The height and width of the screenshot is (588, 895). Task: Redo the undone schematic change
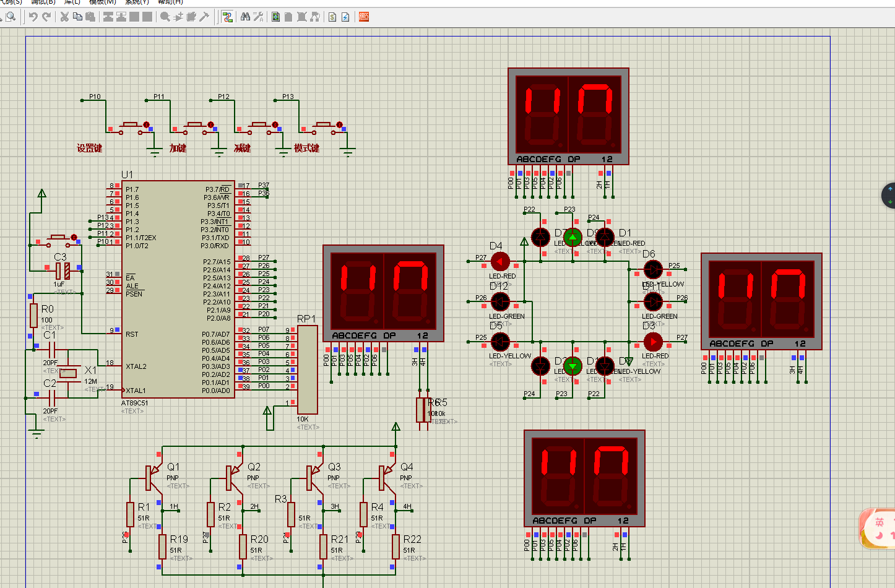tap(46, 17)
